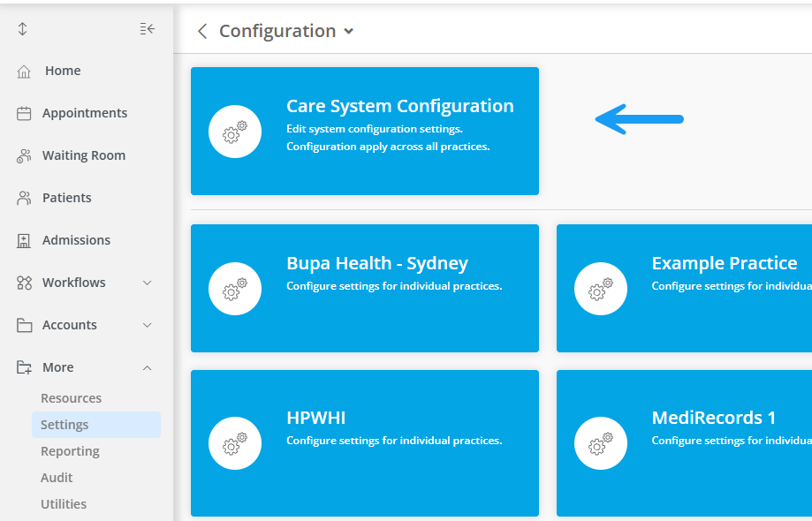Click gear icon on Example Practice card
The width and height of the screenshot is (812, 521).
click(x=601, y=289)
